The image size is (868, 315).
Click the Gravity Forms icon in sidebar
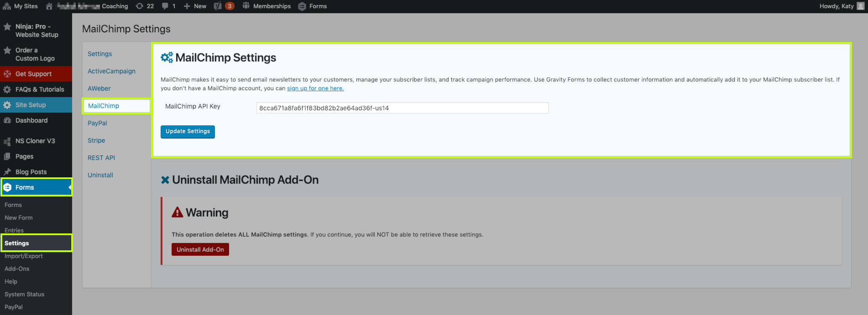coord(7,187)
